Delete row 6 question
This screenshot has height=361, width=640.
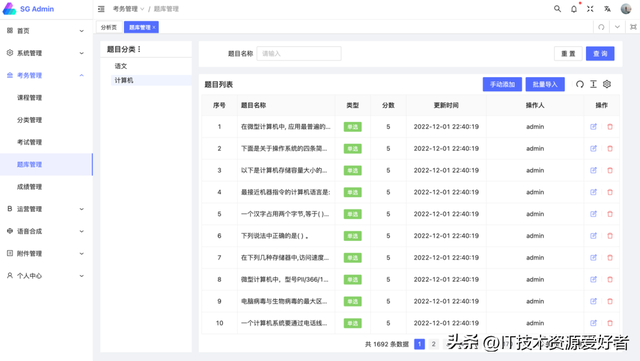click(x=610, y=236)
